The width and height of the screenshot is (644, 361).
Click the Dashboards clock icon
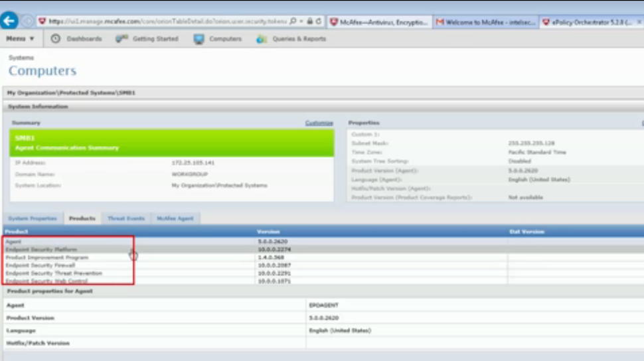[56, 38]
